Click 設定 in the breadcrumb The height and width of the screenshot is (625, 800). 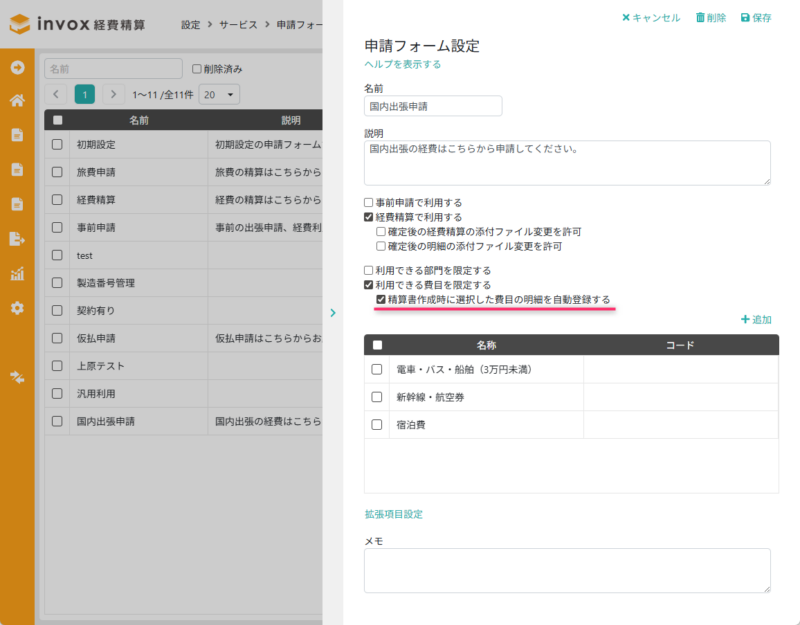189,24
